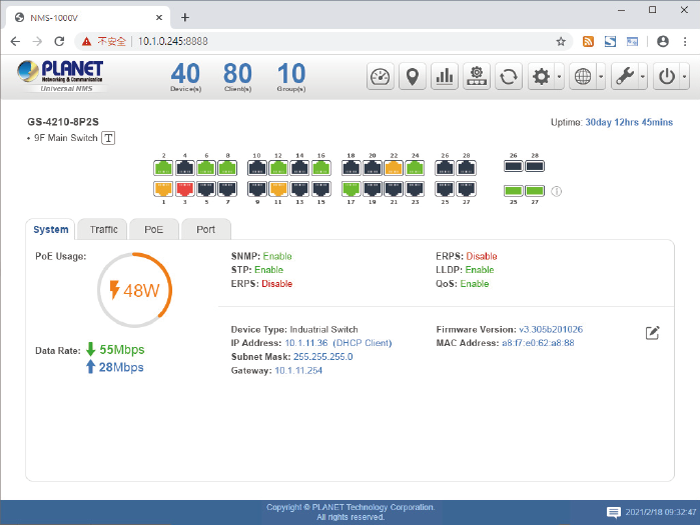Open the dashboard gauge icon
The height and width of the screenshot is (525, 700).
click(x=380, y=77)
